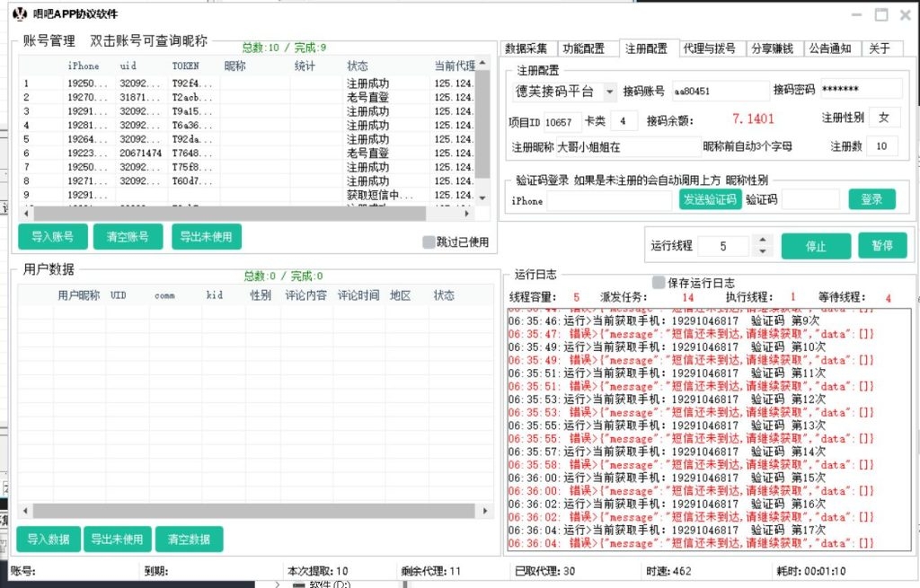Click the 导入数据 button
This screenshot has width=920, height=588.
(49, 539)
